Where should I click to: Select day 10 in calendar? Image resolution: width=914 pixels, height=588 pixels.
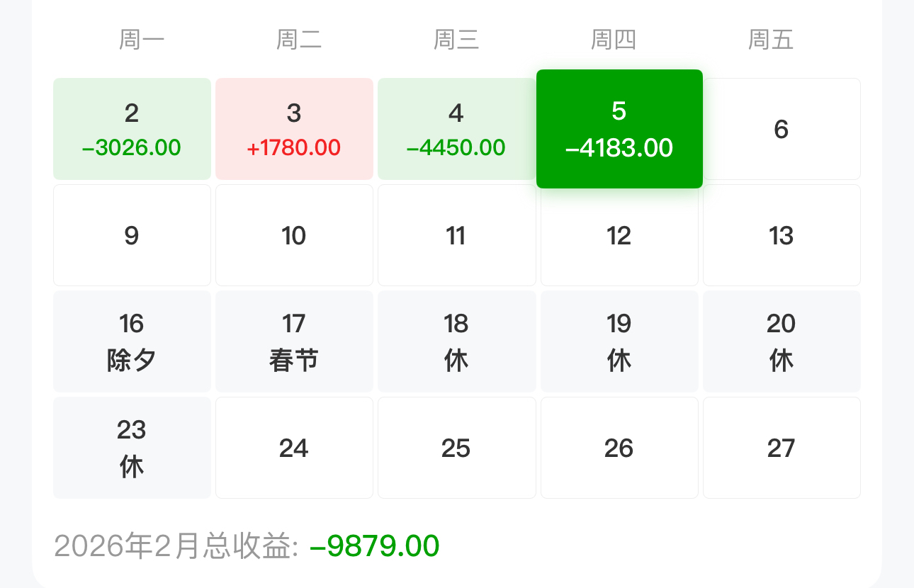coord(294,235)
